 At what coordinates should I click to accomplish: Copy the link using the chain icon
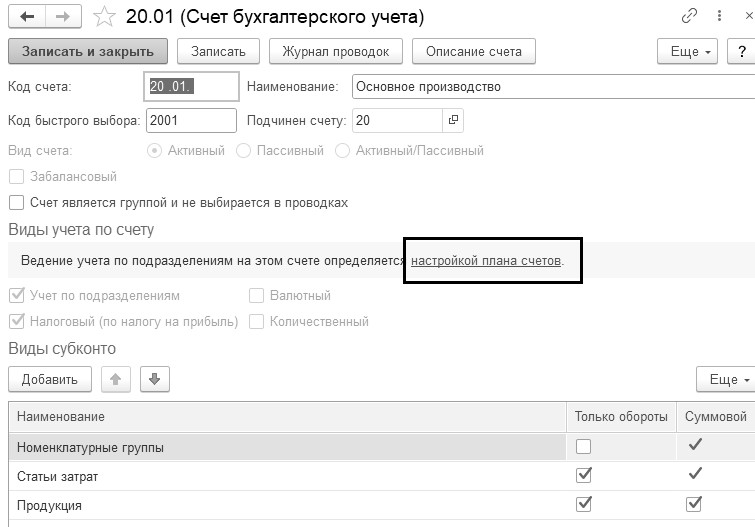[x=689, y=16]
